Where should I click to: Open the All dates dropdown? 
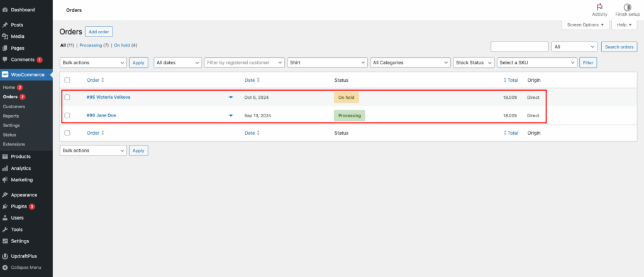[177, 62]
